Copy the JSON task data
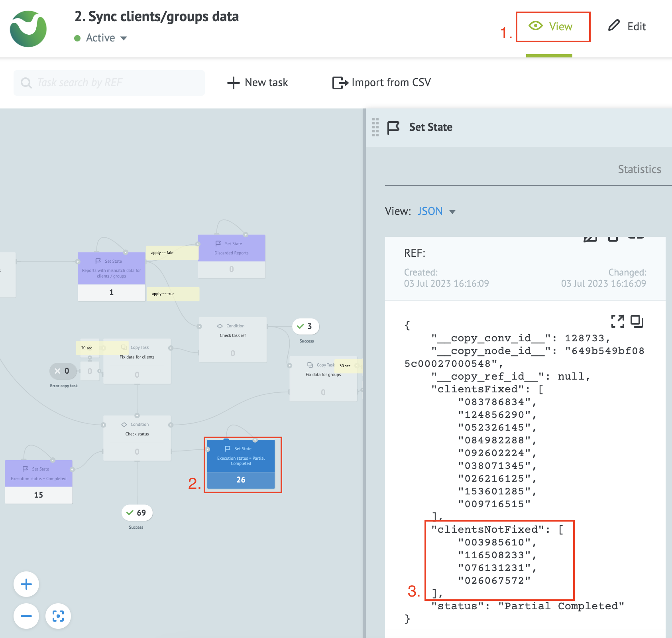Viewport: 672px width, 638px height. (637, 321)
